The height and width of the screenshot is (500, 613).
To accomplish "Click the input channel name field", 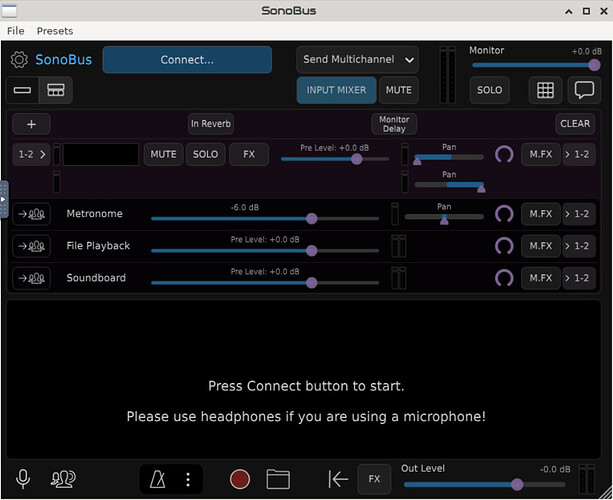I will click(x=101, y=154).
